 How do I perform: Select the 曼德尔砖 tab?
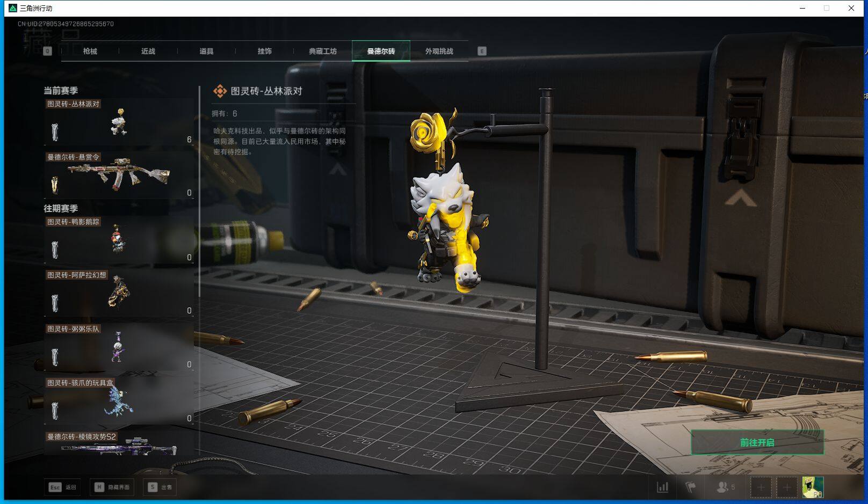click(381, 51)
